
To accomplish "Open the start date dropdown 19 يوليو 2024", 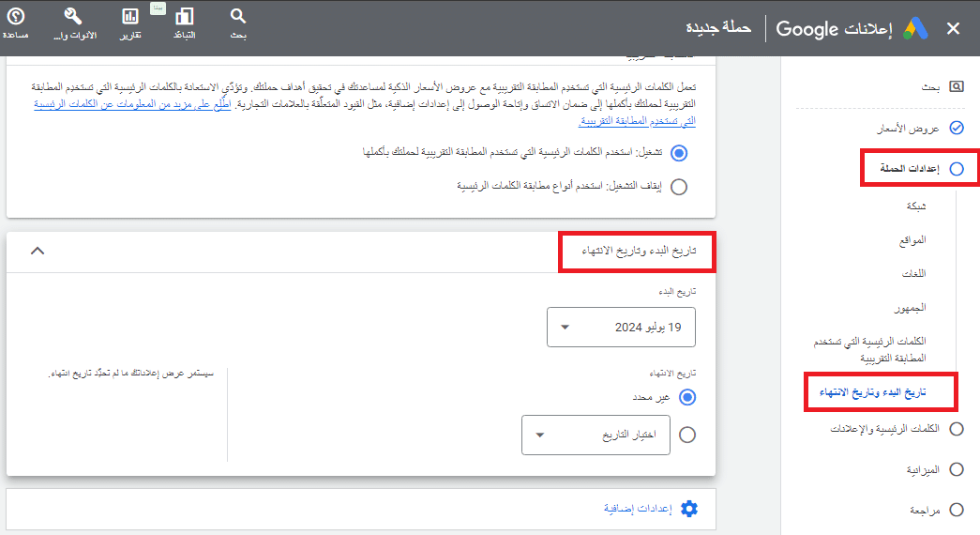I will [x=621, y=327].
